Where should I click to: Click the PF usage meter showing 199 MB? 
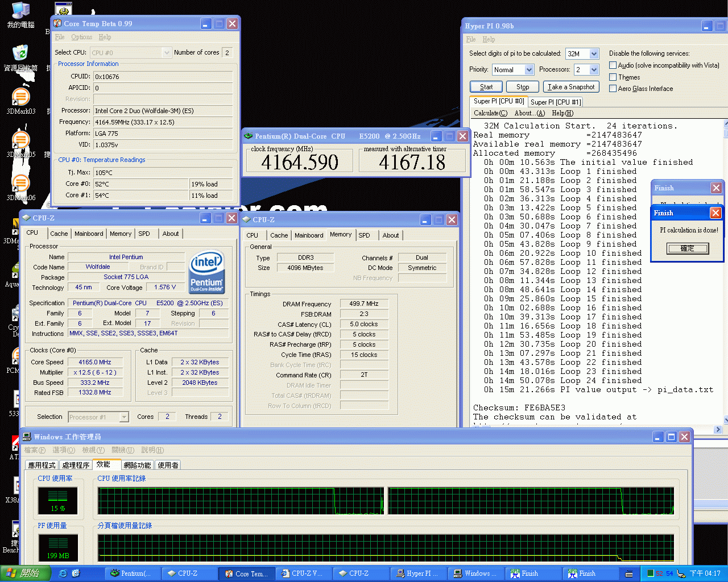pyautogui.click(x=58, y=547)
